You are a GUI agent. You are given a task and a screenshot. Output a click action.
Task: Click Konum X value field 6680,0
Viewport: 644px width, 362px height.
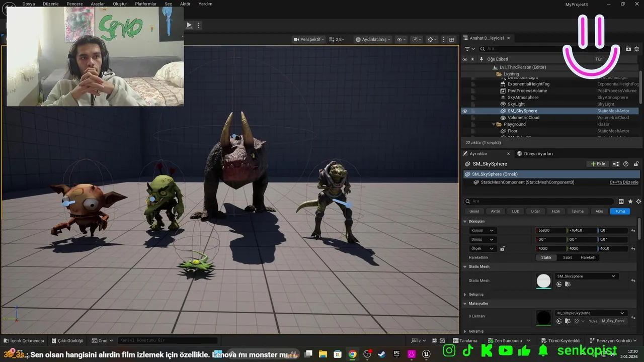551,230
